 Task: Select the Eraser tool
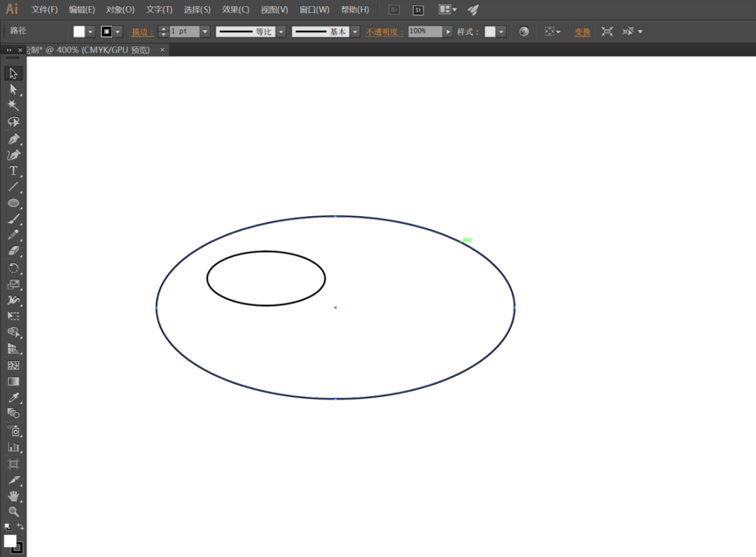(x=13, y=251)
